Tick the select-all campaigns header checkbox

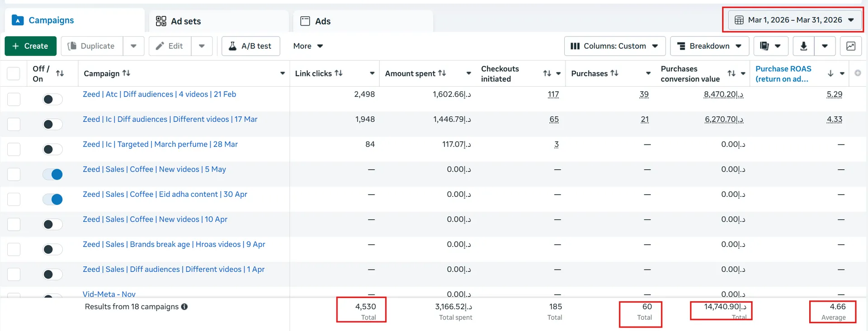[x=14, y=73]
